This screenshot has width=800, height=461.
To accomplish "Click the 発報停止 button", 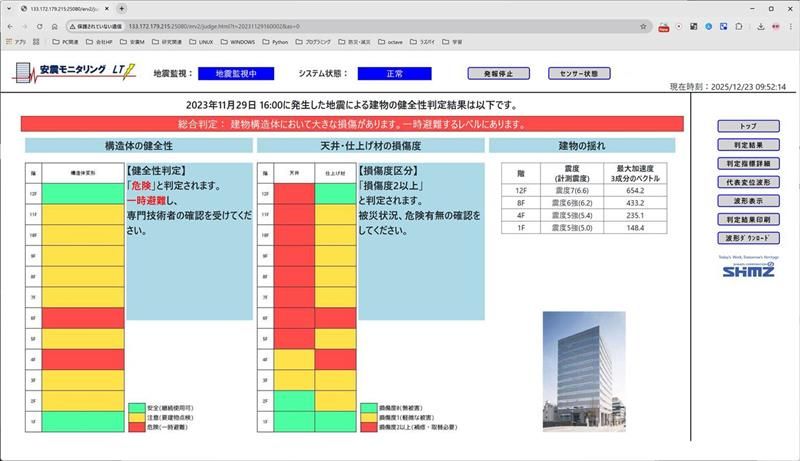I will tap(498, 73).
